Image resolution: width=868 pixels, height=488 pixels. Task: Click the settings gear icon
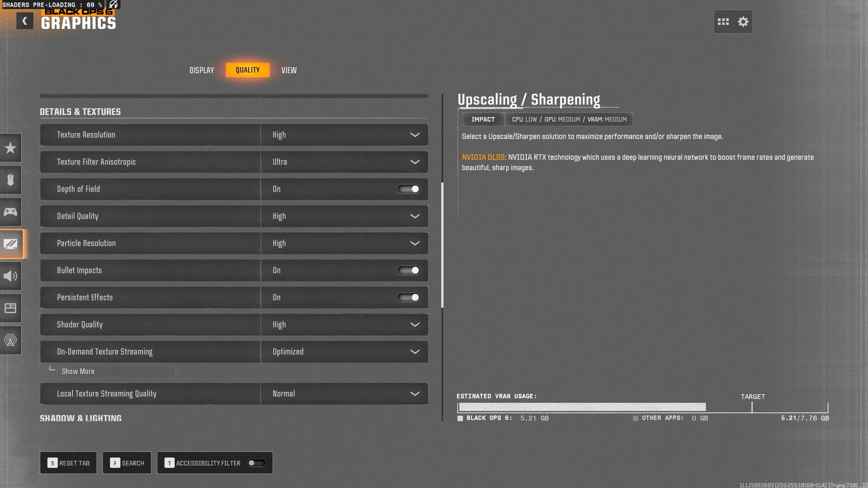[x=743, y=22]
